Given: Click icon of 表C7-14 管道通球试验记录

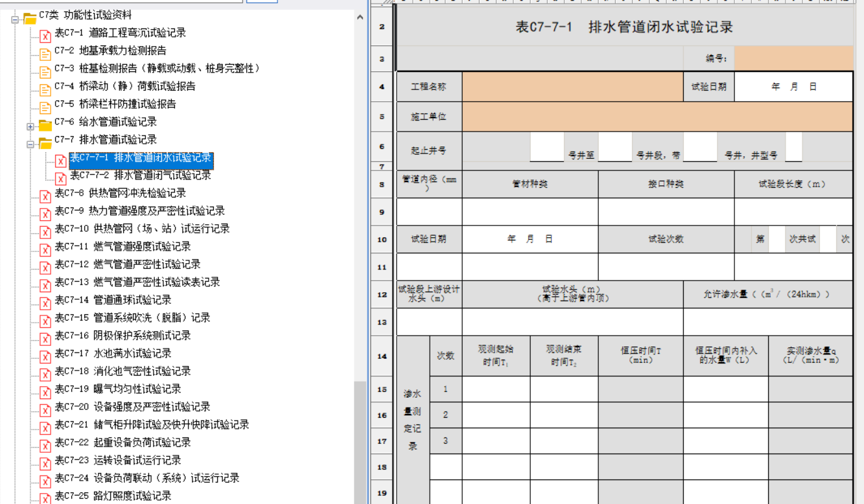Looking at the screenshot, I should point(45,303).
